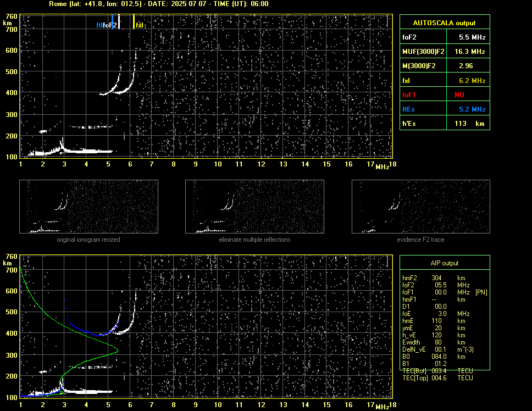Select the 'AUTOSCALA output' header

tap(445, 23)
